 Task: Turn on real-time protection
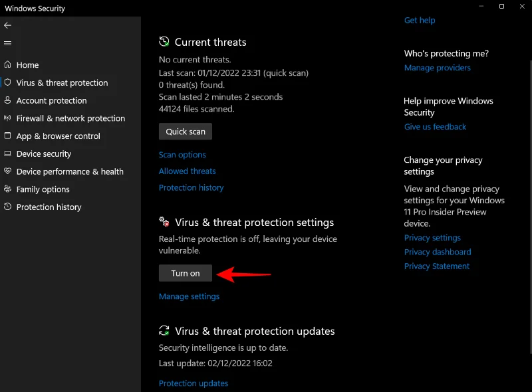185,273
